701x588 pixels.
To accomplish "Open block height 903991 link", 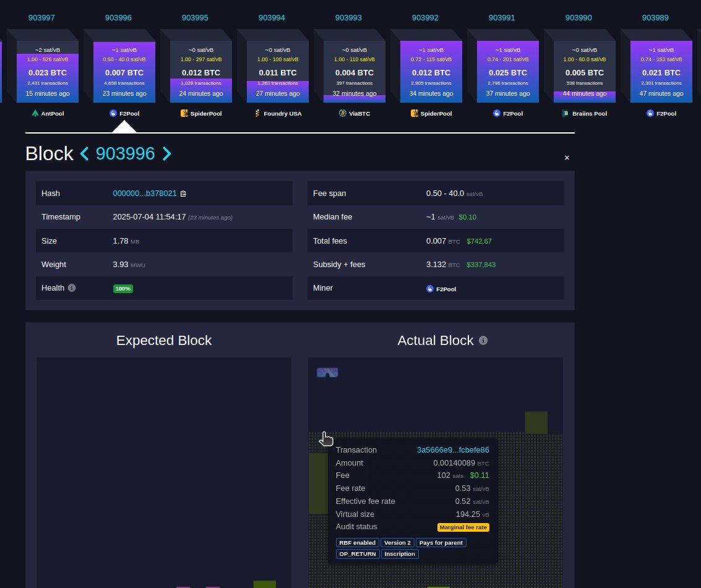I will pos(502,18).
